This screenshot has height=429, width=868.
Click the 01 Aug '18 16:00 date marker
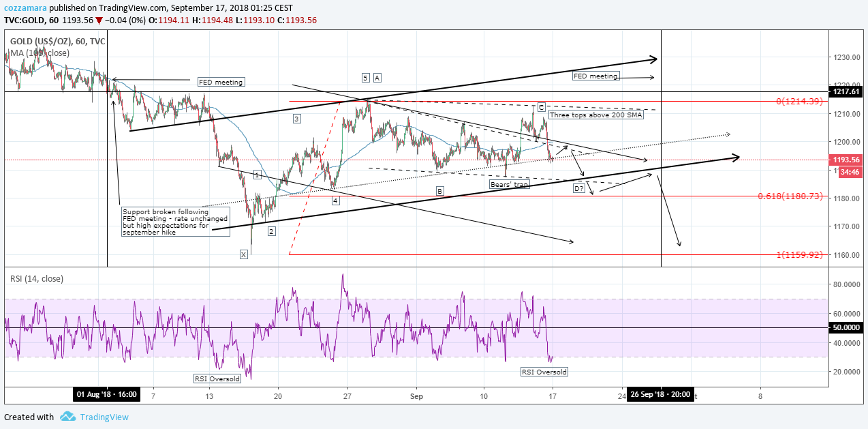pyautogui.click(x=107, y=394)
